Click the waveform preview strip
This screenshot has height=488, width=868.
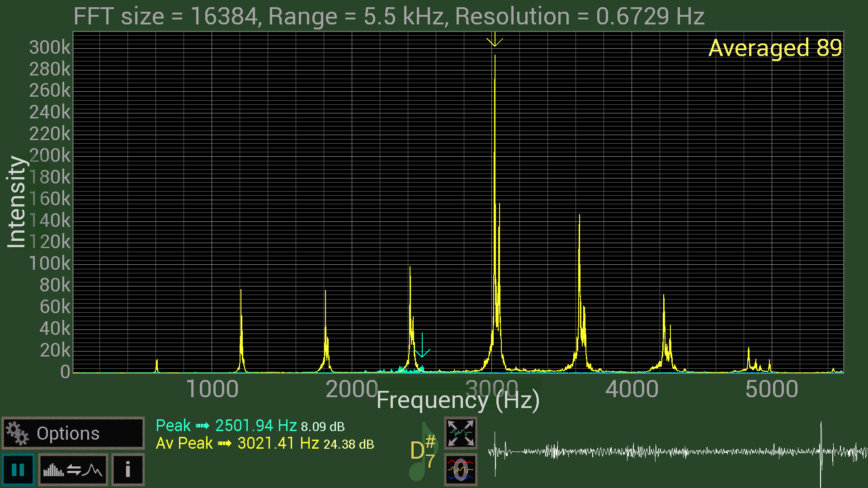click(677, 452)
